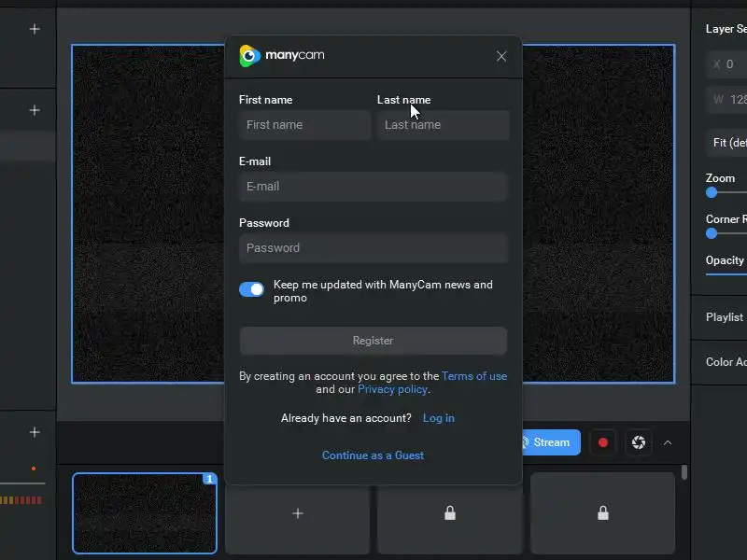The height and width of the screenshot is (560, 747).
Task: Click the topmost plus icon in left sidebar
Action: (x=35, y=29)
